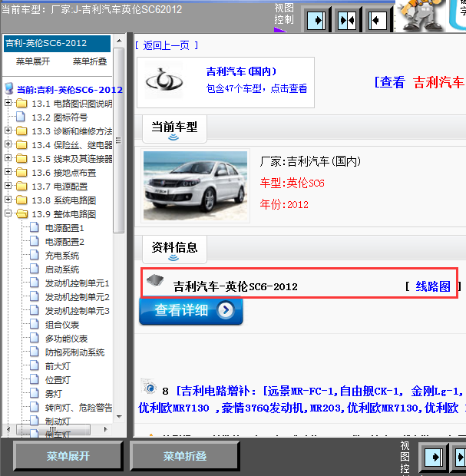Click the bottom view control right-arrow icon

click(434, 457)
